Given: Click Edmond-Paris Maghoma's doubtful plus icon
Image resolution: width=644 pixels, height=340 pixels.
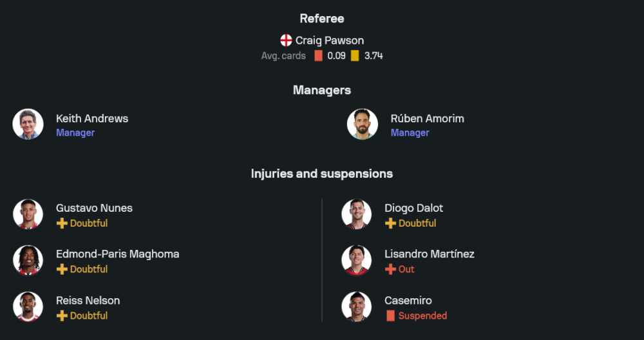Looking at the screenshot, I should point(62,269).
